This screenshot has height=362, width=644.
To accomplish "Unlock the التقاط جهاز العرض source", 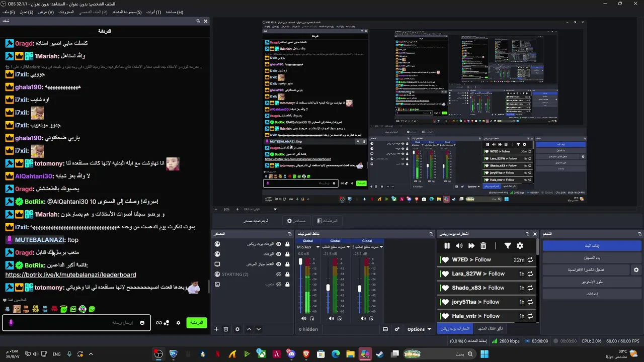I will coord(287,264).
